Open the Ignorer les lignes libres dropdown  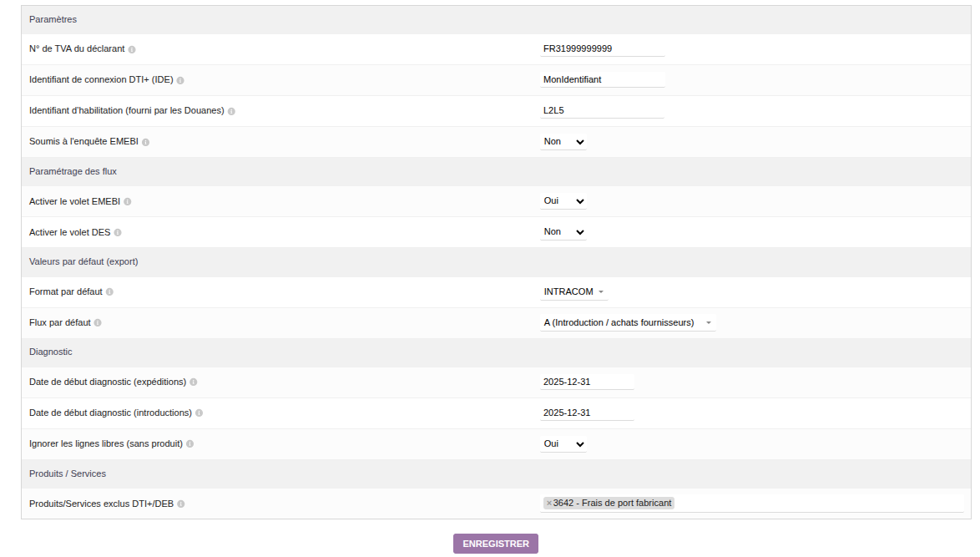[x=563, y=444]
